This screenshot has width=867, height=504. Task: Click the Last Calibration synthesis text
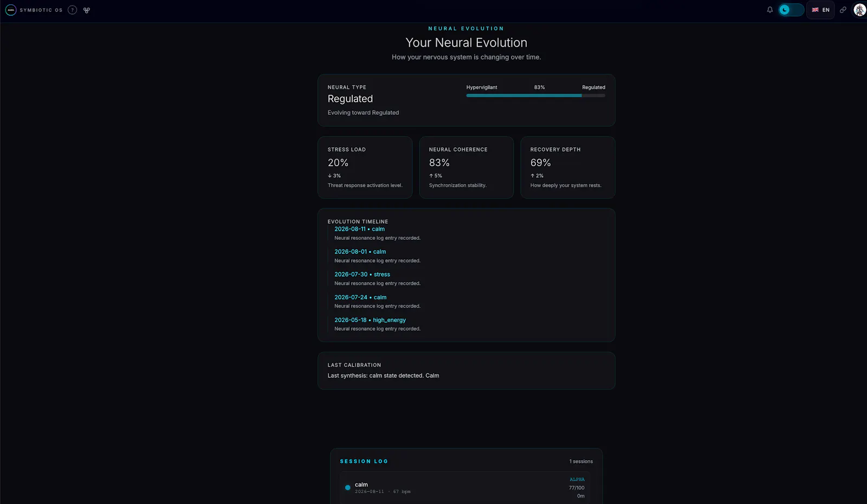point(383,376)
